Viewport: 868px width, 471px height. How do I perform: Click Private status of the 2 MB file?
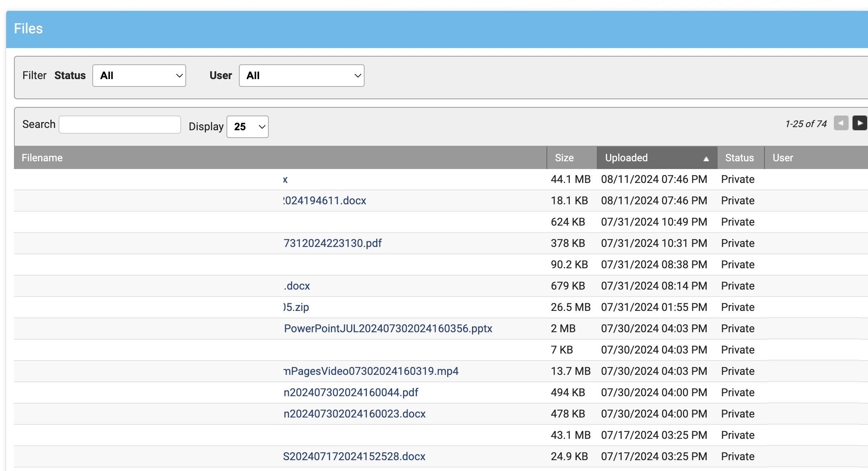[738, 328]
